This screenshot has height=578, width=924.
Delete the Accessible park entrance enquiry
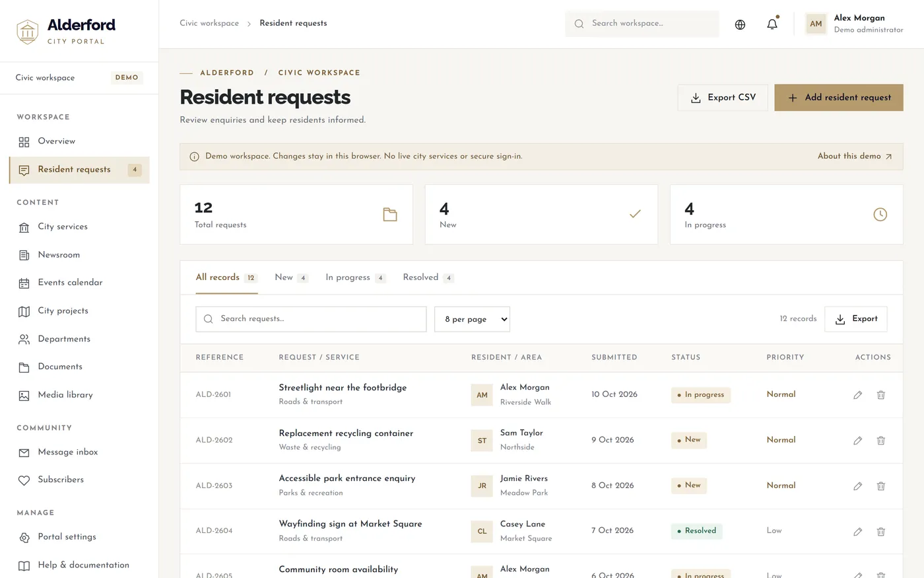[x=880, y=486]
